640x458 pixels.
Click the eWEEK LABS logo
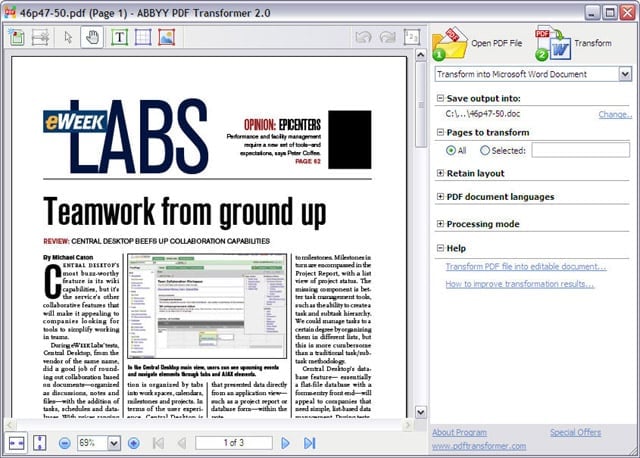[126, 136]
